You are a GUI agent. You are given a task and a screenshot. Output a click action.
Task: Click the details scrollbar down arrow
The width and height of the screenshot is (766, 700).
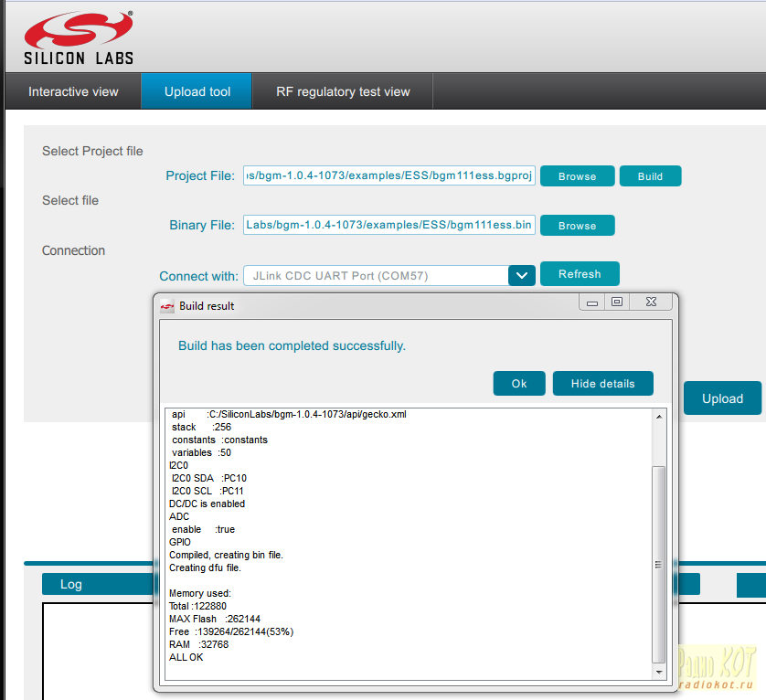coord(658,672)
